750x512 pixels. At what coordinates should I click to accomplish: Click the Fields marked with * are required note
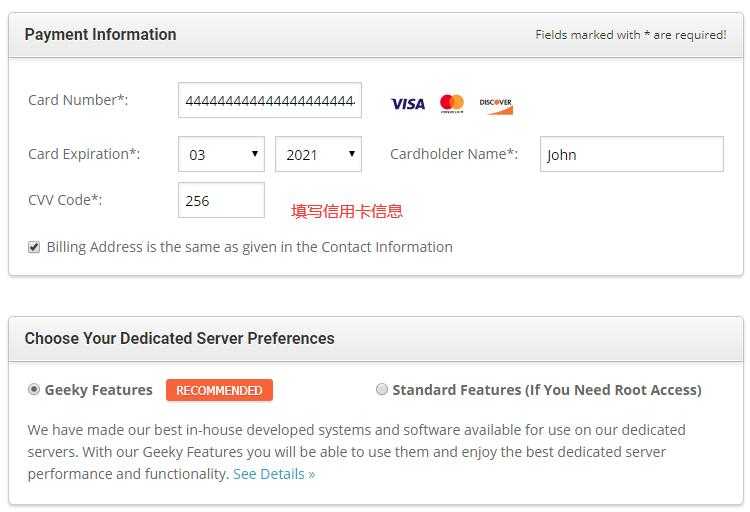[x=631, y=35]
